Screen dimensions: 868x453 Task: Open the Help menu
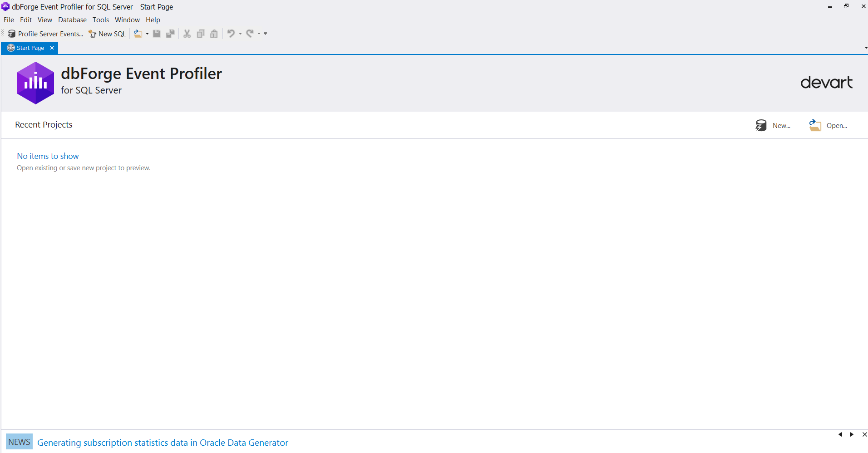tap(153, 20)
